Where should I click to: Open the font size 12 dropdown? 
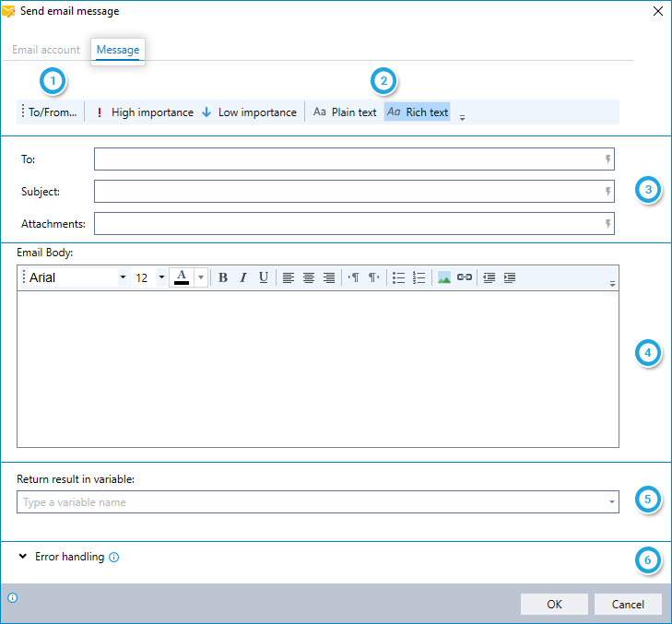(161, 277)
